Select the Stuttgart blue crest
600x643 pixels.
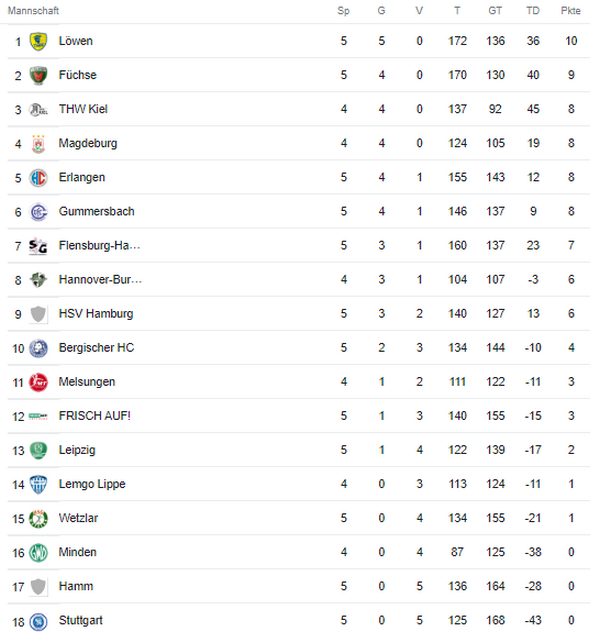38,621
